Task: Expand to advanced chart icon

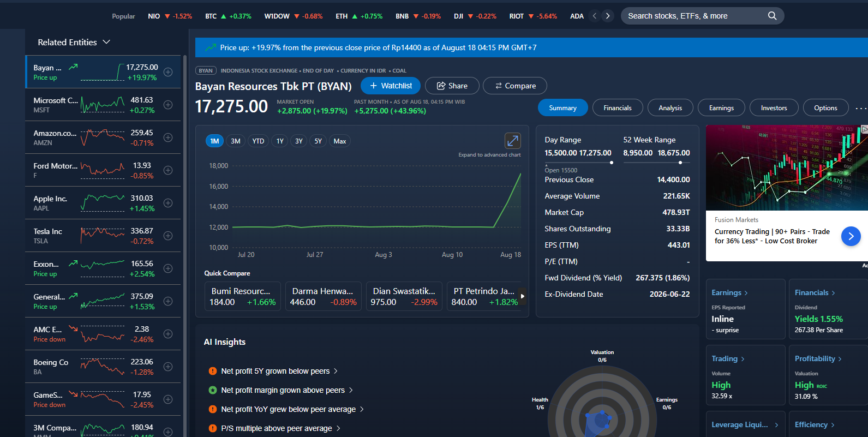Action: point(513,141)
